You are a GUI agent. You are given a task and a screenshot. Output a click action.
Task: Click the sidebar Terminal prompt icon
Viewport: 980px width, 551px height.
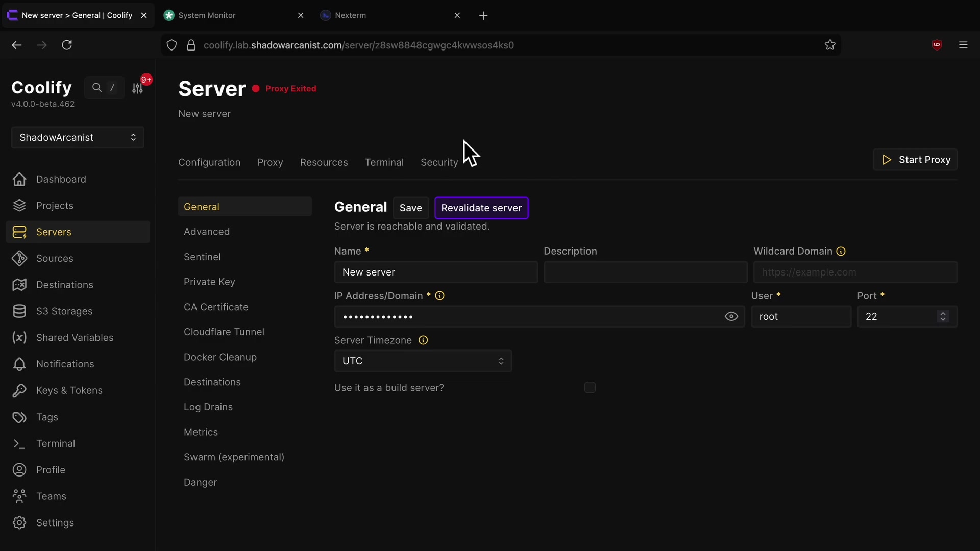pos(19,444)
